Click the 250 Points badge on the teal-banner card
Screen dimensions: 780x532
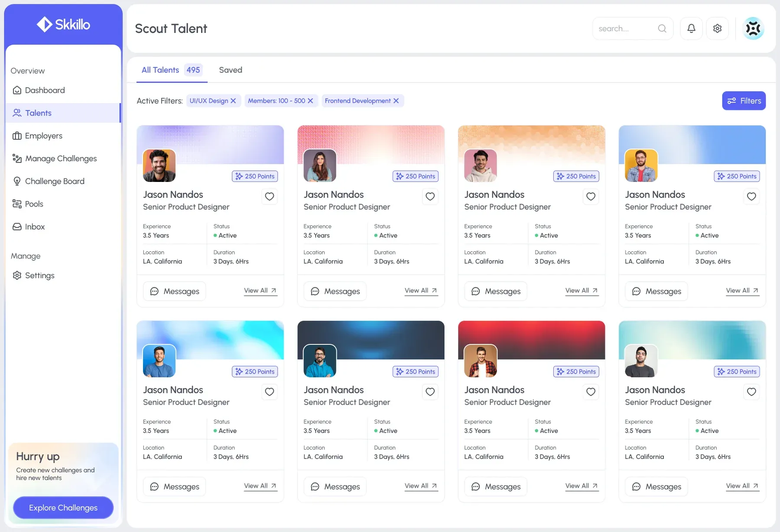[x=737, y=372]
